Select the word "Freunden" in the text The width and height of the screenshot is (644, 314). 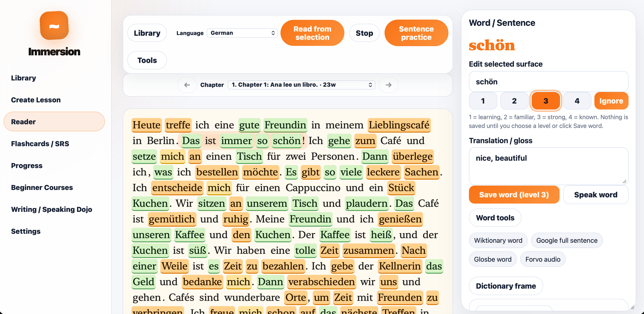(400, 297)
